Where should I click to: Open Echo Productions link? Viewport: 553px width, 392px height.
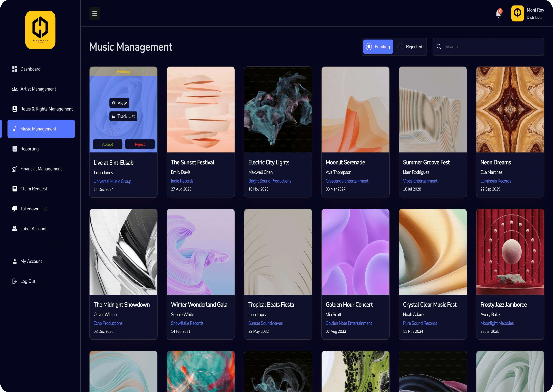(108, 323)
